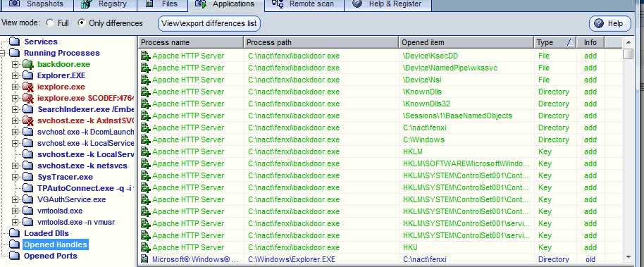This screenshot has height=267, width=644.
Task: Sort by the Info column header
Action: pos(590,42)
